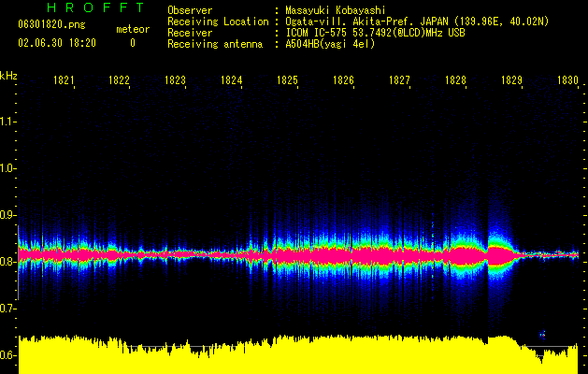Image resolution: width=588 pixels, height=374 pixels.
Task: Click the 0.8 kHz axis label
Action: coord(7,262)
